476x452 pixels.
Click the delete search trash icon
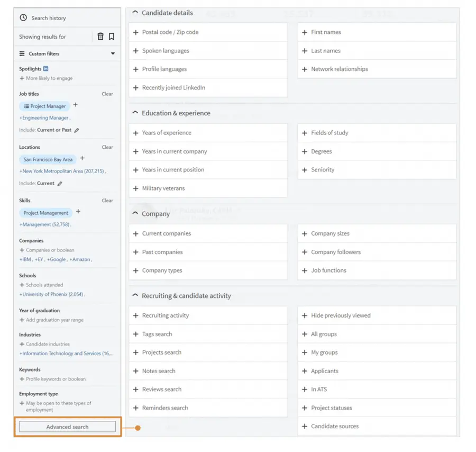point(100,36)
